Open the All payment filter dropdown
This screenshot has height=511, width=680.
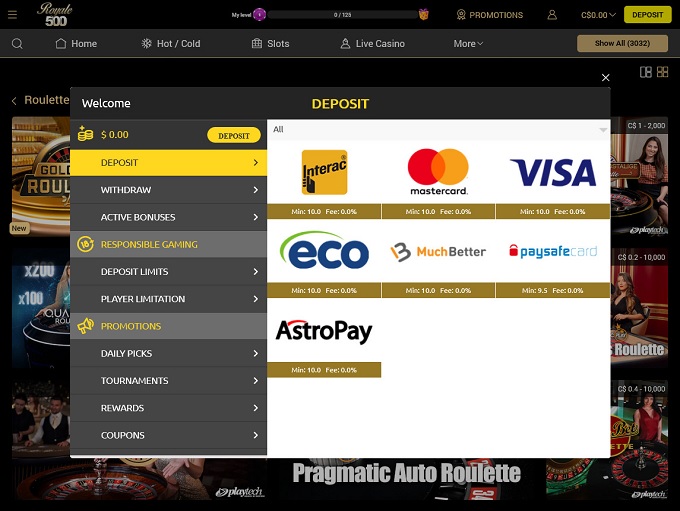tap(438, 129)
